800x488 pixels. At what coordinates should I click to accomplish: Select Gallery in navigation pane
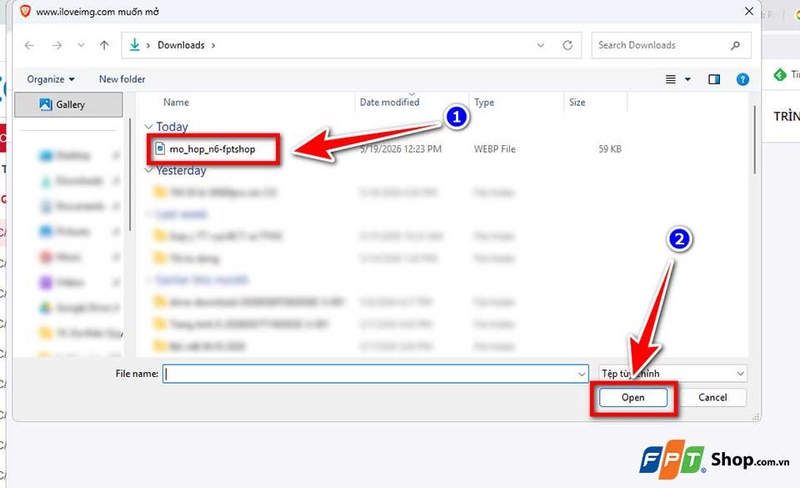click(69, 105)
